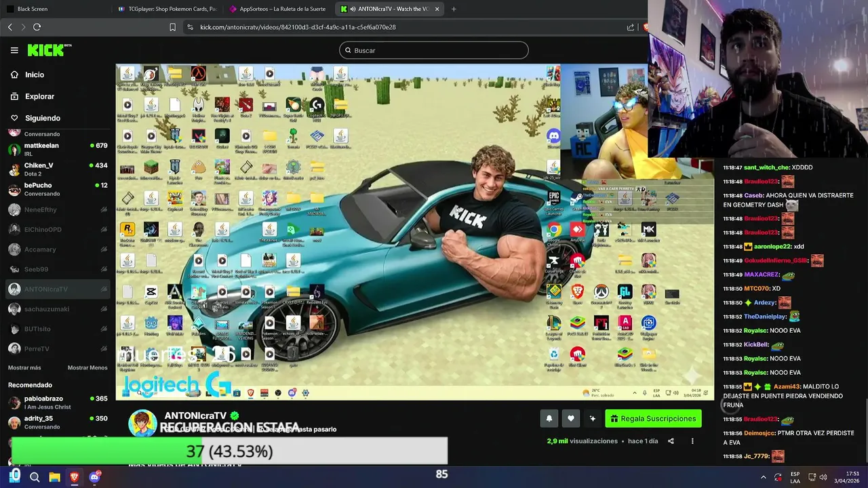The image size is (868, 488).
Task: Open BUTIsito in the followed list
Action: click(58, 329)
